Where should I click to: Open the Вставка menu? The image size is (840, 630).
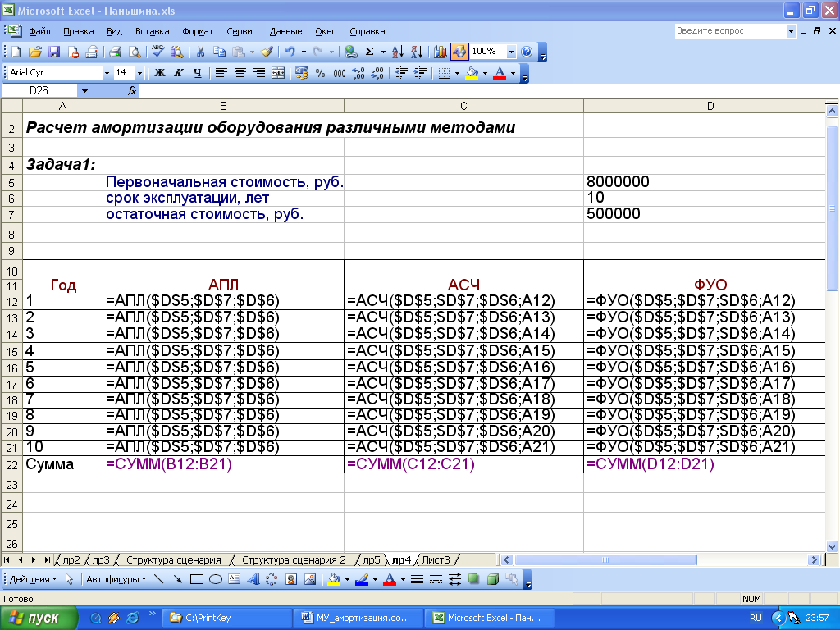tap(152, 31)
